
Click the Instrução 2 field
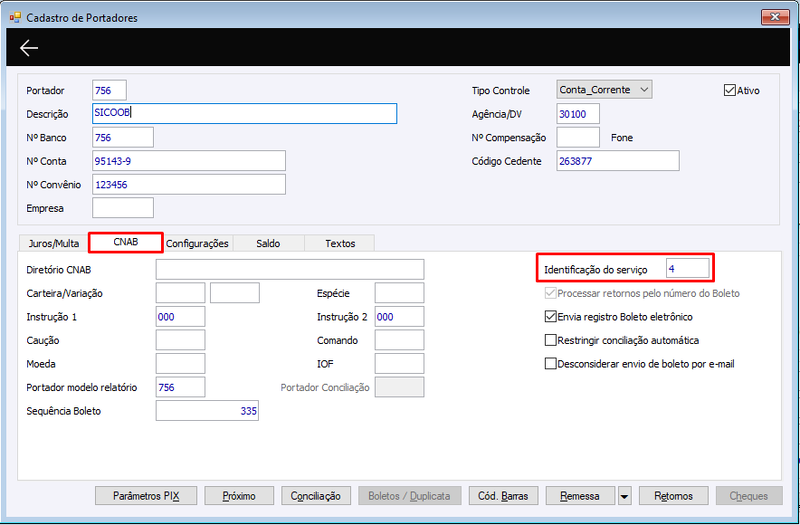pos(399,316)
